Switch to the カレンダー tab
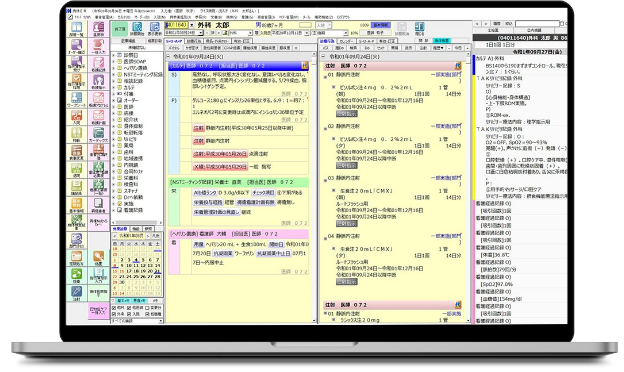The height and width of the screenshot is (372, 624). tap(346, 41)
